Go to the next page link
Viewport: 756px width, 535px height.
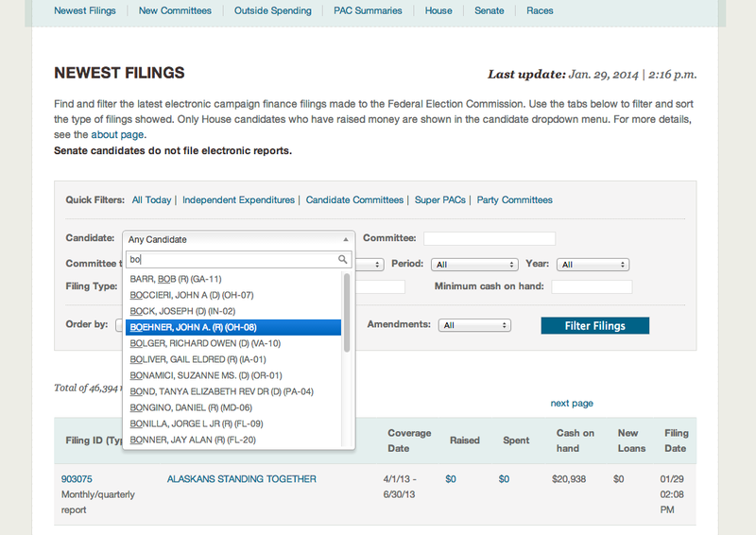[x=572, y=404]
